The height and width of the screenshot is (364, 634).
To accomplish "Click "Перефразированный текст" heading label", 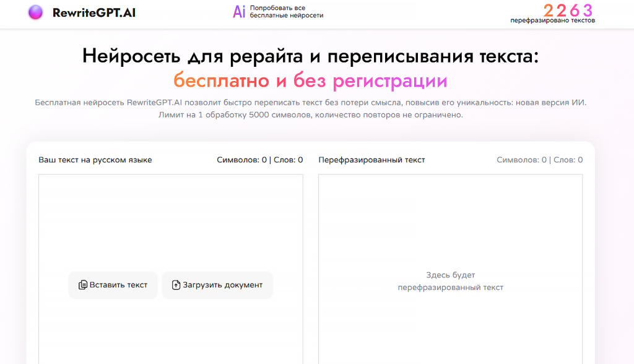I will pyautogui.click(x=371, y=160).
